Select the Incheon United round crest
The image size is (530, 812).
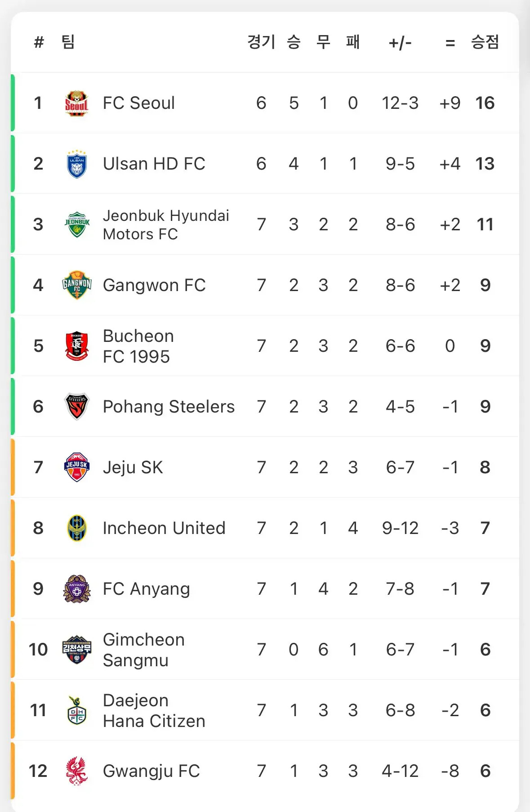77,528
